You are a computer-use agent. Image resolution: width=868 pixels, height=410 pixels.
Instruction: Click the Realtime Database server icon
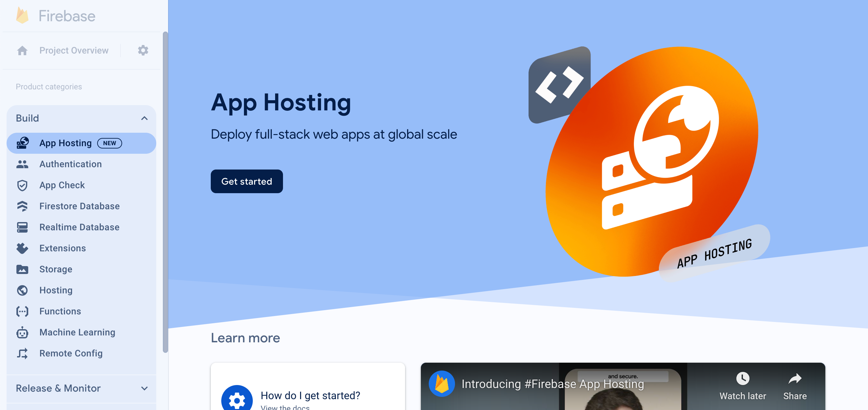pyautogui.click(x=23, y=227)
